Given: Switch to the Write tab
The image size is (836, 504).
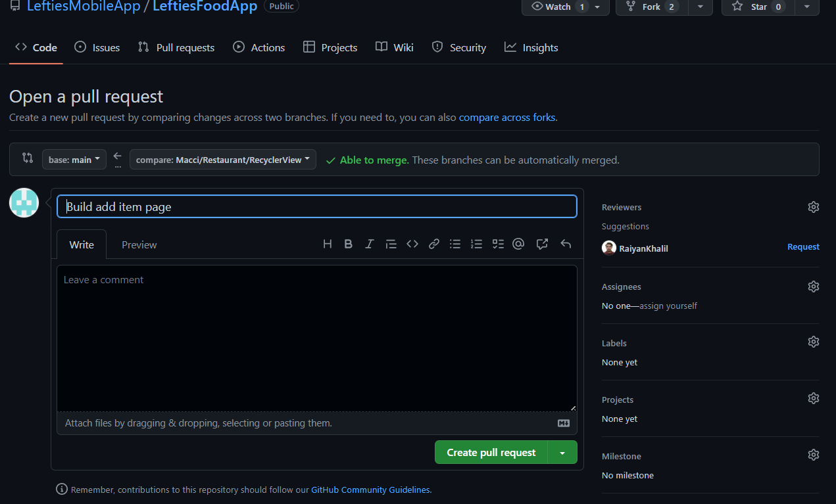Looking at the screenshot, I should point(82,244).
